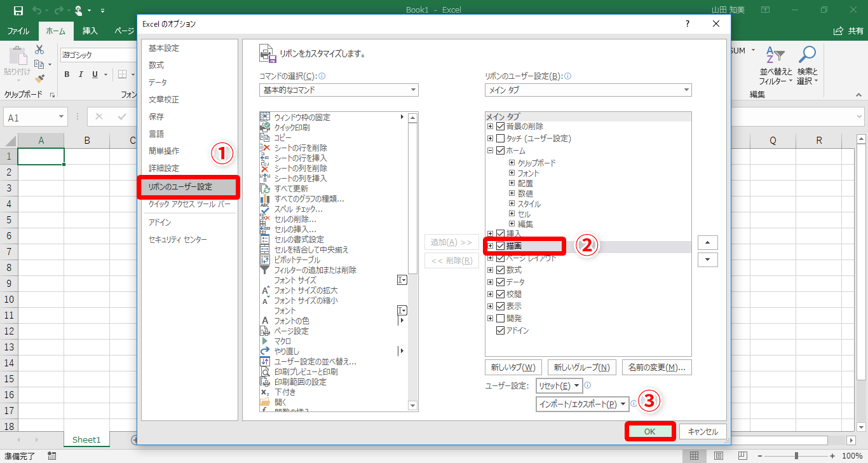Click the キャンセル button

(703, 431)
